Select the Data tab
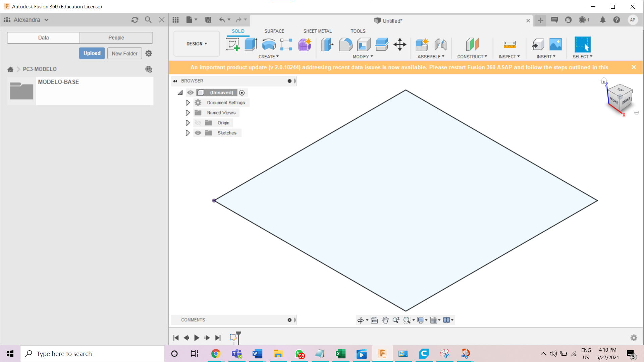Screen dimensions: 644x362 [x=43, y=38]
